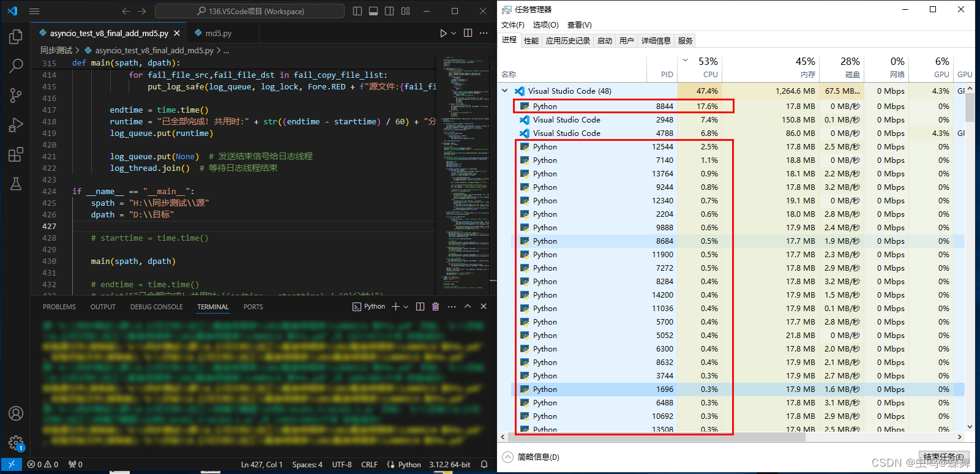
Task: Create a new terminal with plus icon
Action: click(395, 306)
